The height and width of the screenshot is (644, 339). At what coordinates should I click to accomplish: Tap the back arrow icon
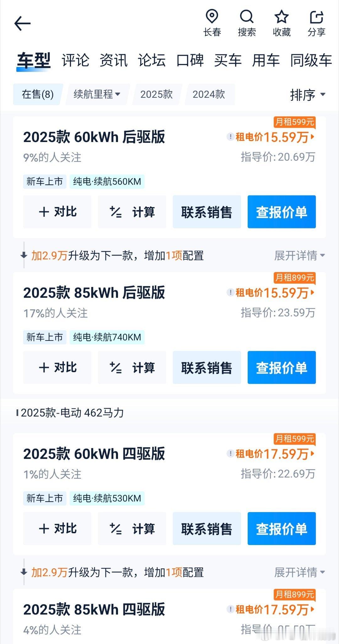(22, 24)
